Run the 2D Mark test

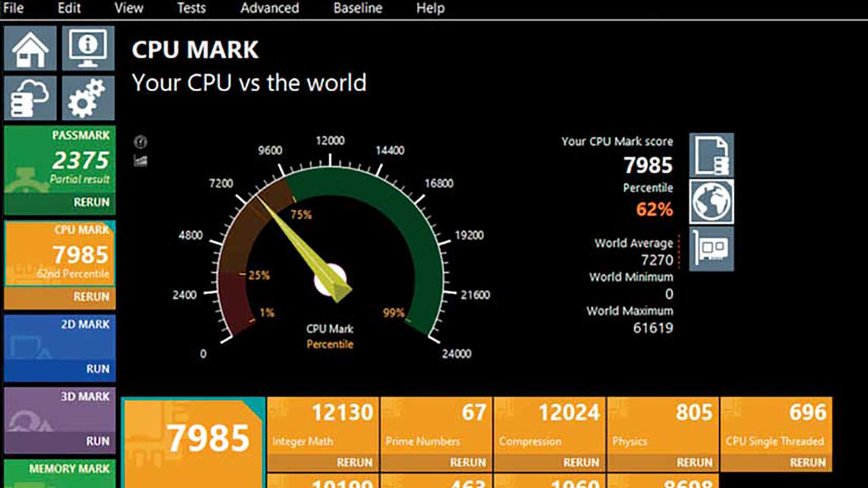98,369
